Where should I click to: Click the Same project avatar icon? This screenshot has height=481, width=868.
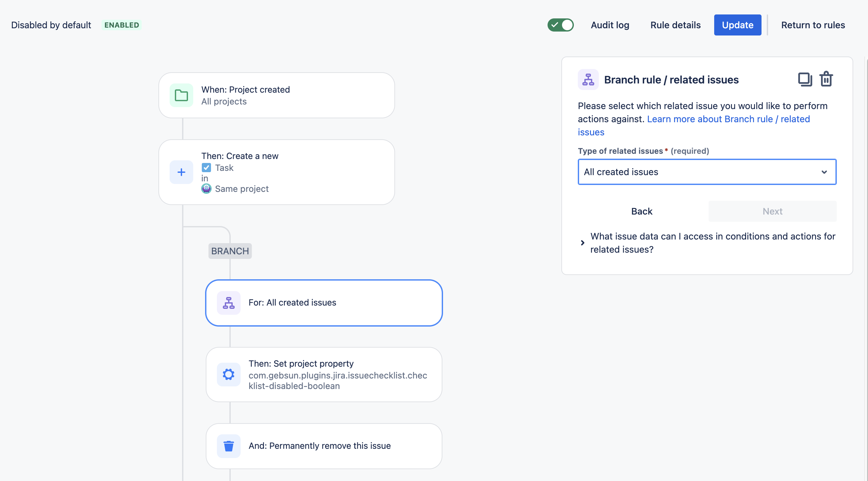[x=206, y=189]
